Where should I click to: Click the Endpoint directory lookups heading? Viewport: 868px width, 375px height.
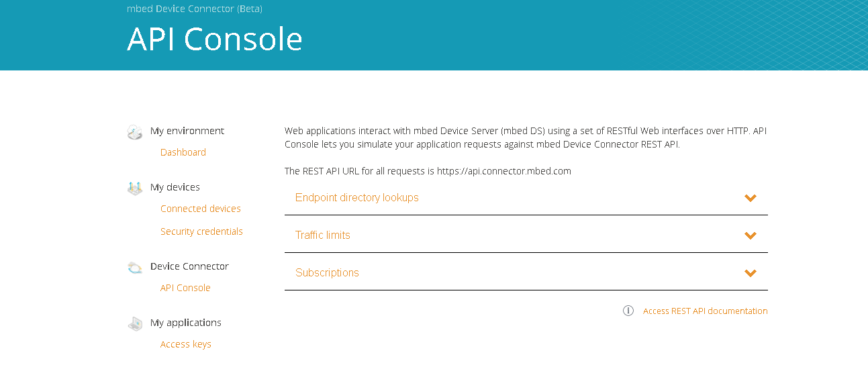pos(357,198)
